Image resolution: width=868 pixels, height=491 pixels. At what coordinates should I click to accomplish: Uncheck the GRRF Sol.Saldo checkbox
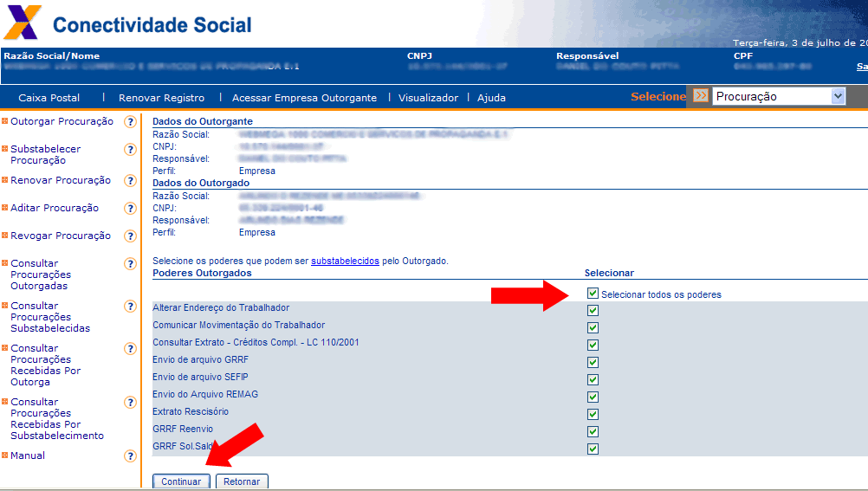593,449
